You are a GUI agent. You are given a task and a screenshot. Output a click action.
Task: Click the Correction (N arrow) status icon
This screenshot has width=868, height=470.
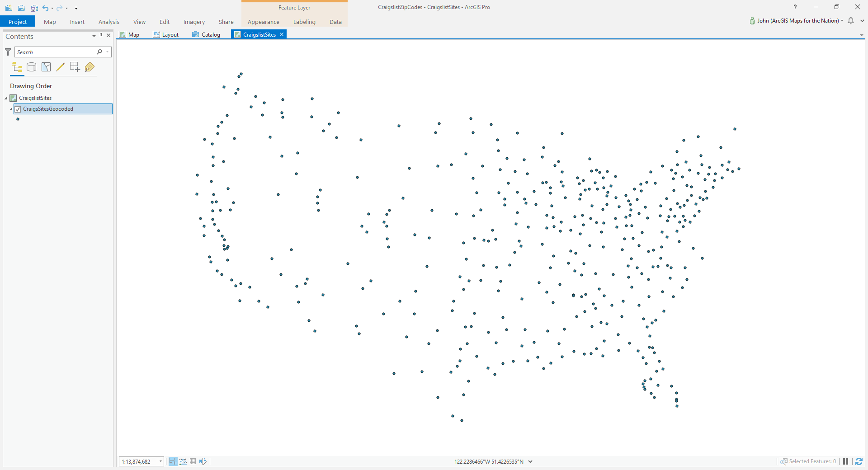point(203,461)
